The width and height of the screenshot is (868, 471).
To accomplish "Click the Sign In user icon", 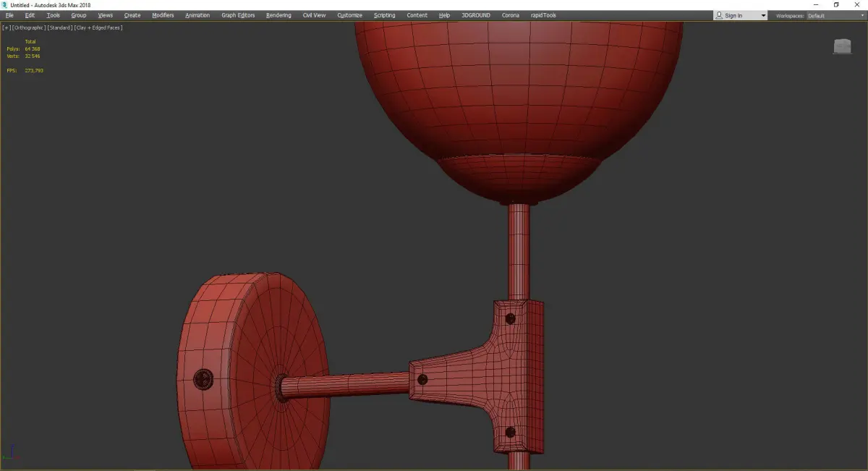I will pos(719,15).
